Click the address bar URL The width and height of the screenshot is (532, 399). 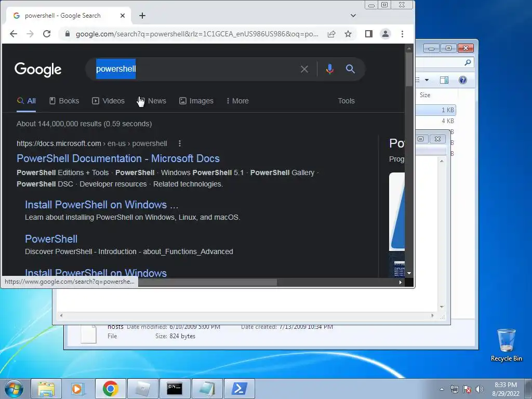point(197,34)
